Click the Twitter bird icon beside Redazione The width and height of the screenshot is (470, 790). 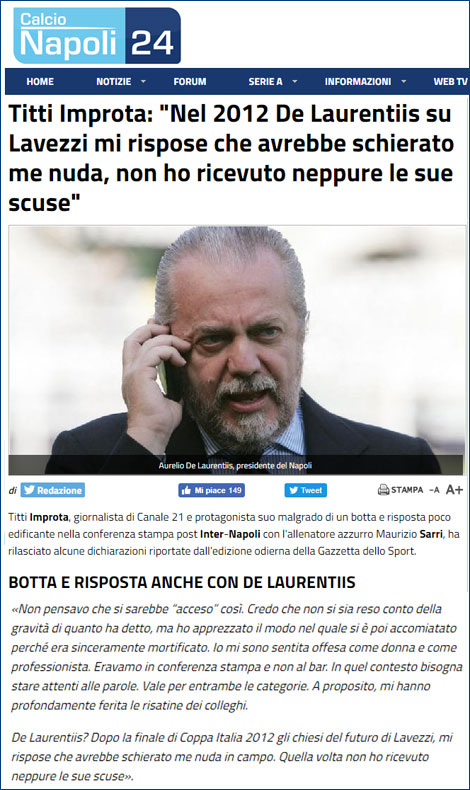[29, 490]
